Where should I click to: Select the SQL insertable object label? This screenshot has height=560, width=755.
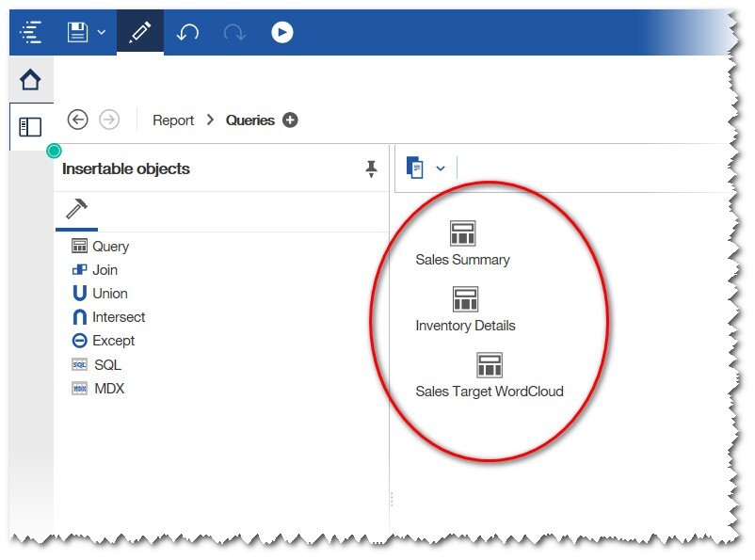(x=108, y=364)
